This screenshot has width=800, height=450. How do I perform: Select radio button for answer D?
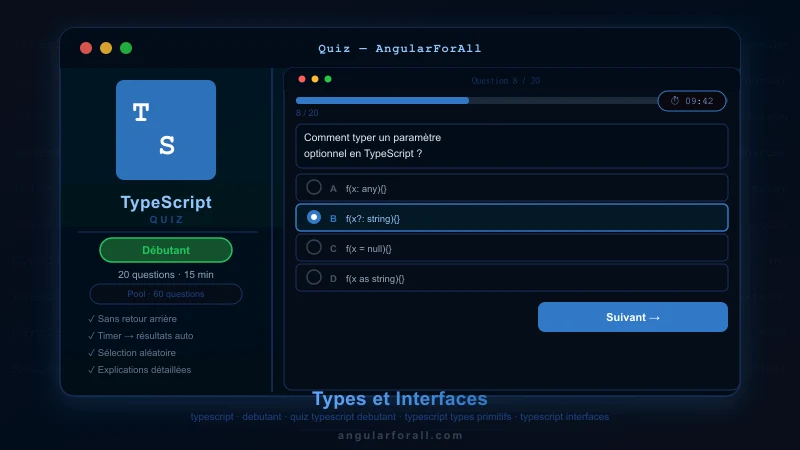[314, 278]
